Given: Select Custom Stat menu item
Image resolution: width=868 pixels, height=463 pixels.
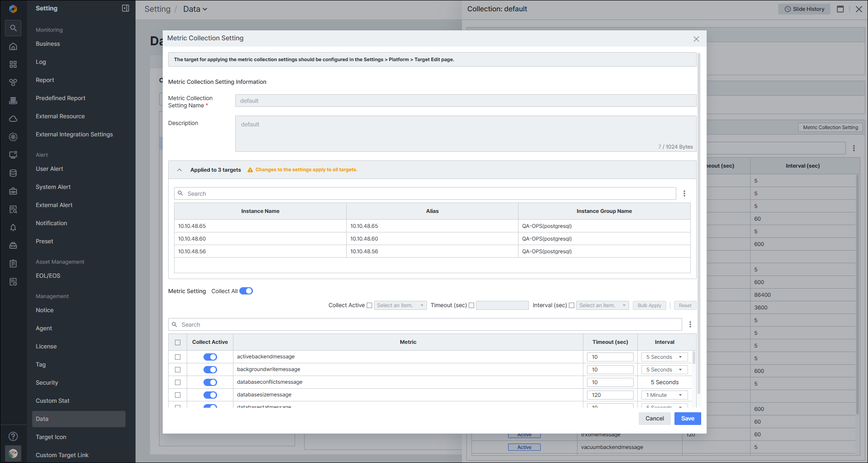Looking at the screenshot, I should (x=53, y=400).
